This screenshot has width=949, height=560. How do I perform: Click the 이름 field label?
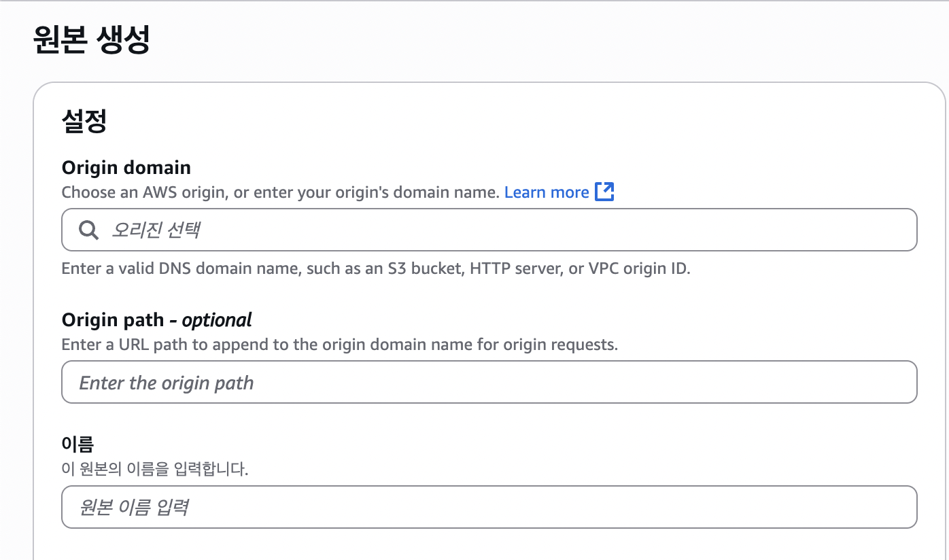77,444
